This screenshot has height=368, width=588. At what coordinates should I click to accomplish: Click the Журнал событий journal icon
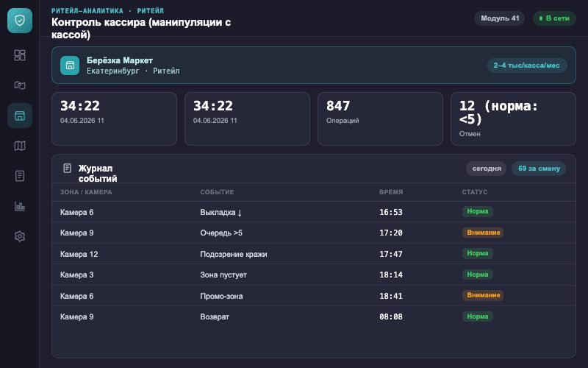click(67, 169)
